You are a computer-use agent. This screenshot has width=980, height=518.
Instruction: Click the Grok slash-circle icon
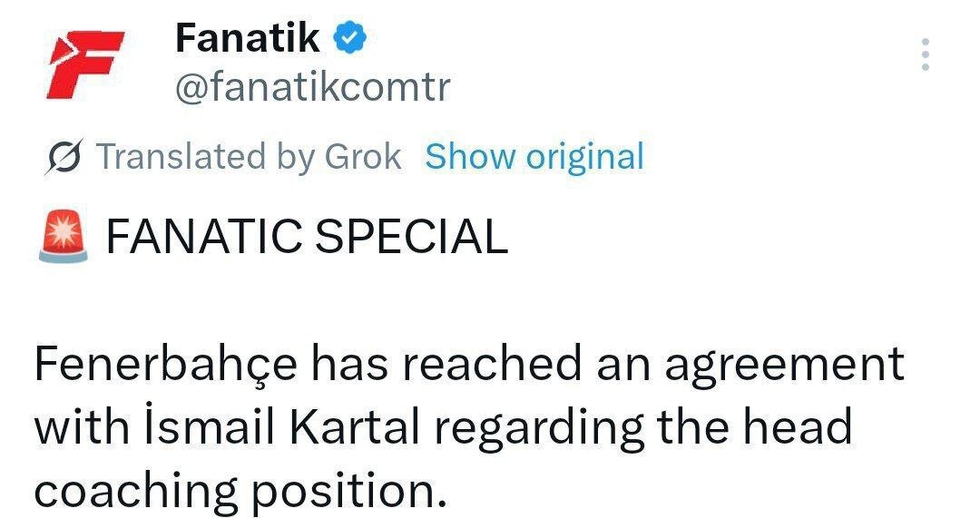(66, 157)
